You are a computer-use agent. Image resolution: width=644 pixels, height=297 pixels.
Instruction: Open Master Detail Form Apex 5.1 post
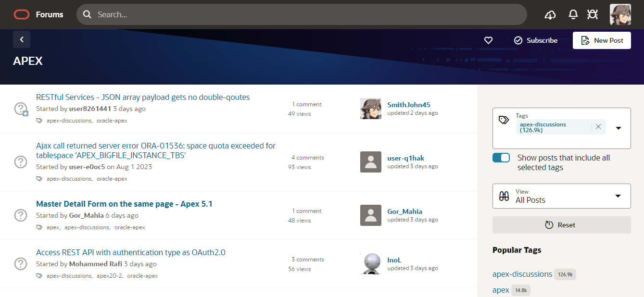point(124,204)
